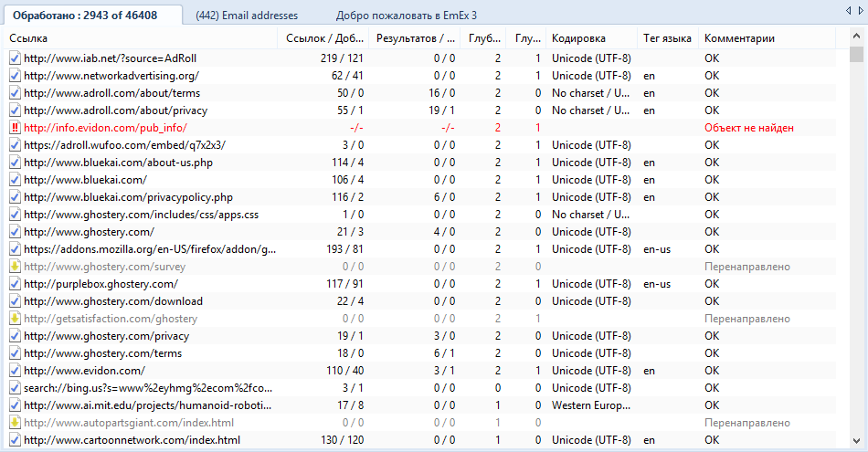Click the status icon for ai.mit.edu row
The image size is (868, 452).
tap(15, 405)
